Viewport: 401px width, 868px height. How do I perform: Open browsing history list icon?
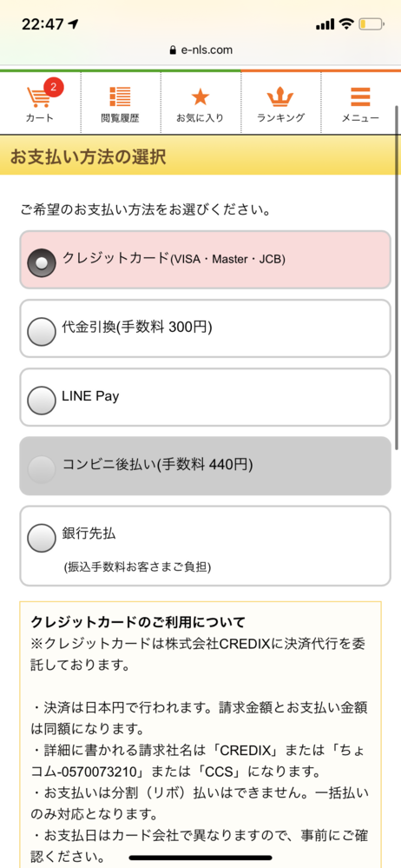pos(120,96)
